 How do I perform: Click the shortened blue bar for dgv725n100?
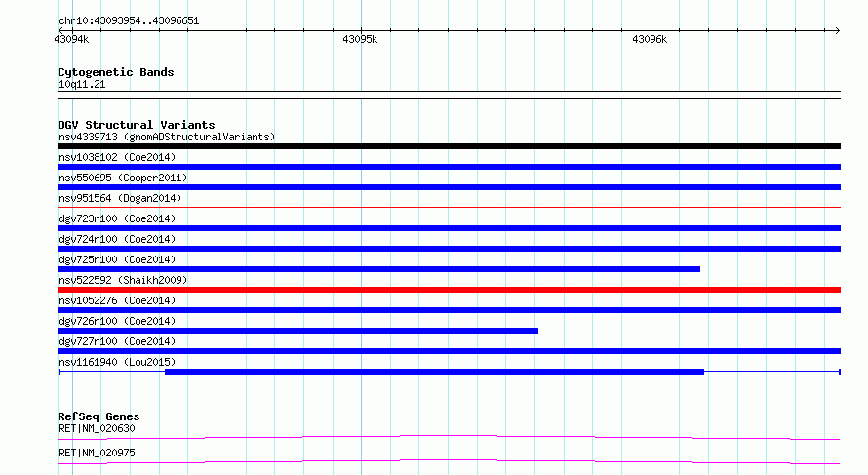378,269
